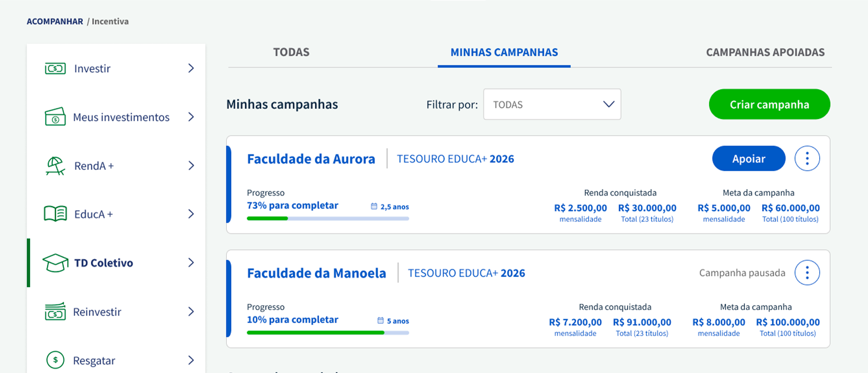Click the Criar campanha button
The height and width of the screenshot is (373, 868).
(769, 104)
